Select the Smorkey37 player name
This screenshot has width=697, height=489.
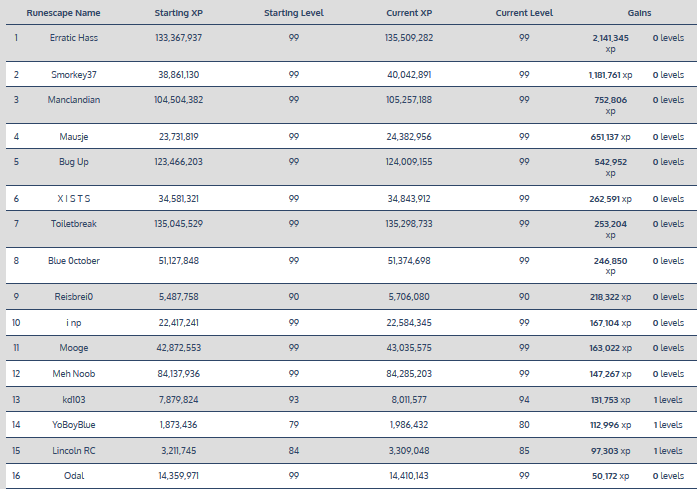[74, 75]
